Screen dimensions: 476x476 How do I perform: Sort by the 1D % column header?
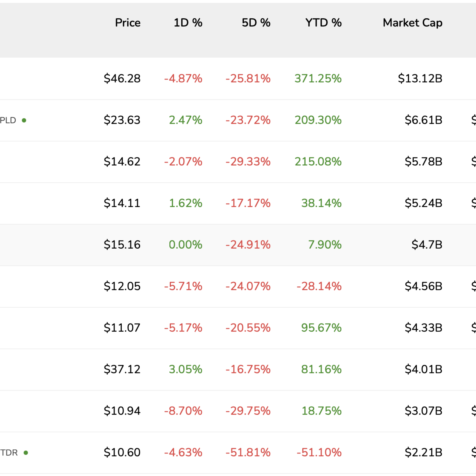tap(188, 23)
